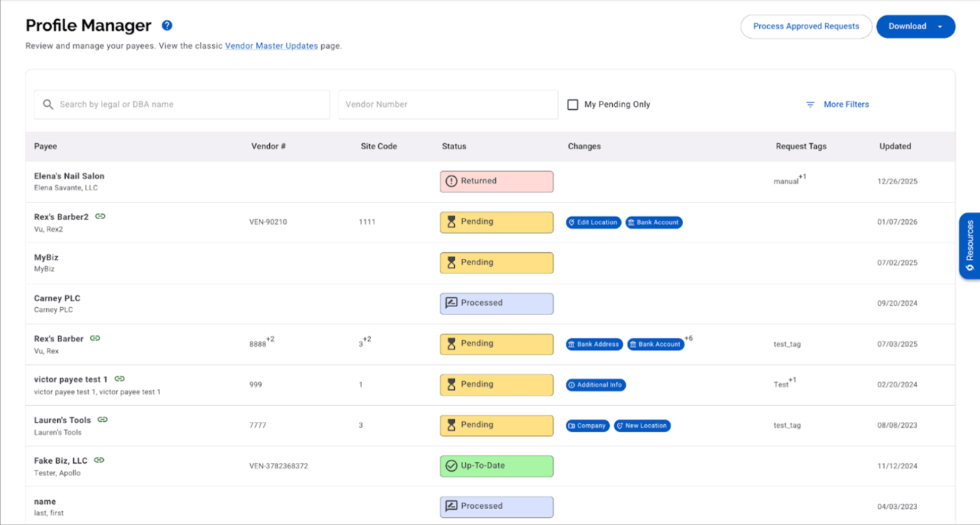Select the New Location tag for Lauren's Tools
The width and height of the screenshot is (980, 525).
point(642,426)
